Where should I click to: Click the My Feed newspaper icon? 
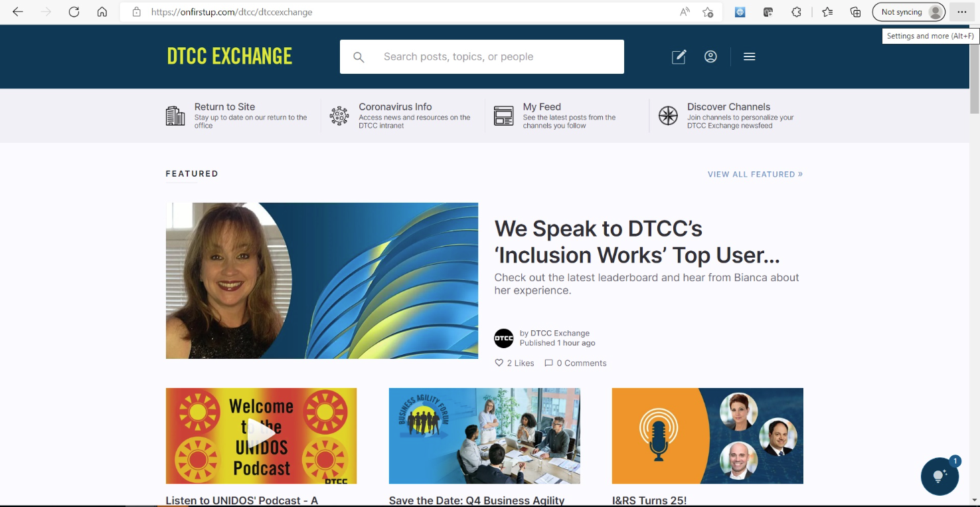click(504, 116)
